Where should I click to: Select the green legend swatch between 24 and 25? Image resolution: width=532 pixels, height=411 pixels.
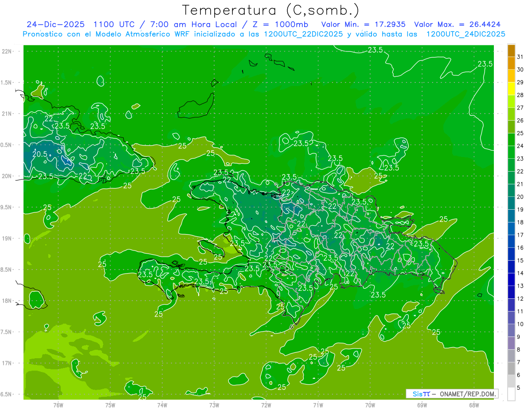[511, 140]
